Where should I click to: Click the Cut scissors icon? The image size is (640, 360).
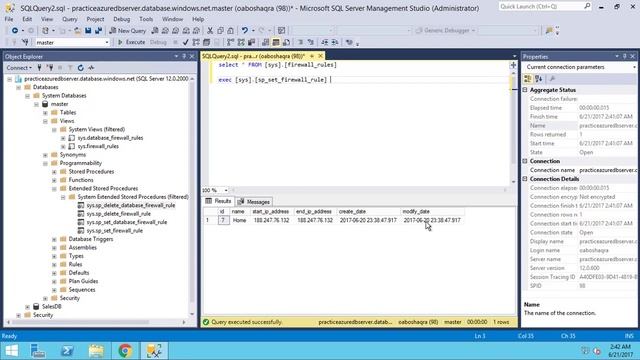[210, 31]
